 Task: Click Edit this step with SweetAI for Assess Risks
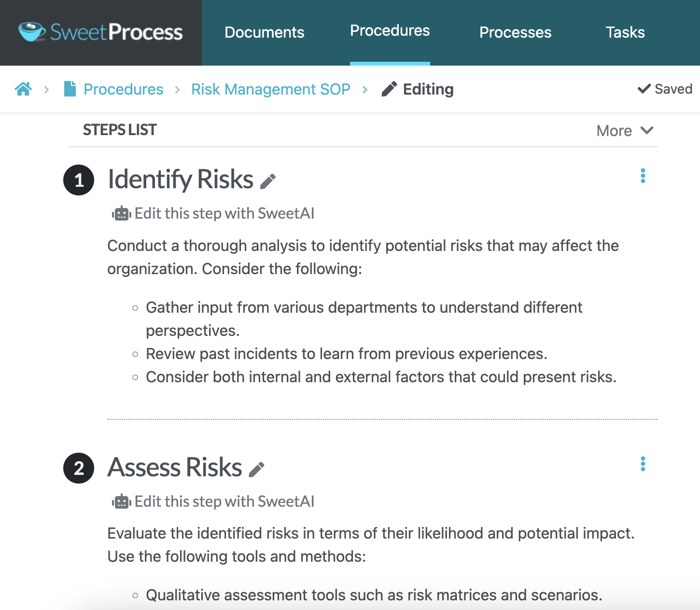coord(224,502)
